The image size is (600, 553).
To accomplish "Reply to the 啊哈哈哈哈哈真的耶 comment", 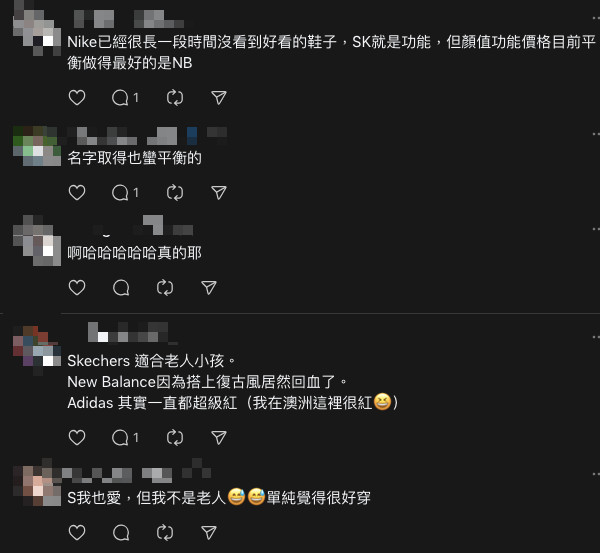I will (x=121, y=287).
